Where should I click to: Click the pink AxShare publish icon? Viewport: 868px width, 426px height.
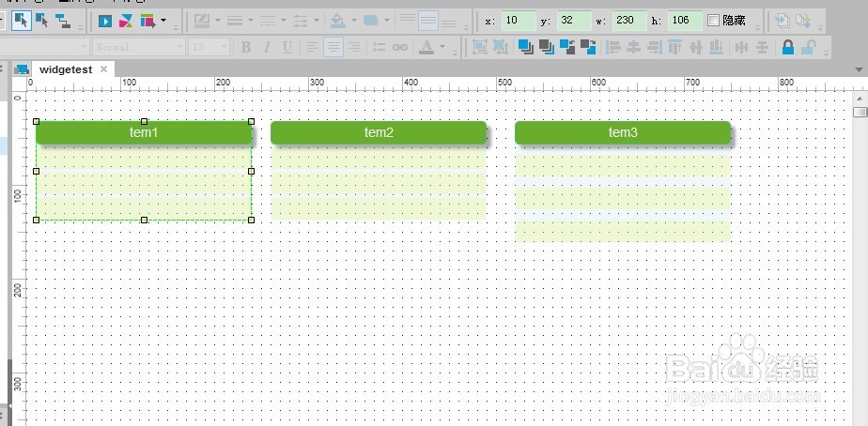point(126,21)
